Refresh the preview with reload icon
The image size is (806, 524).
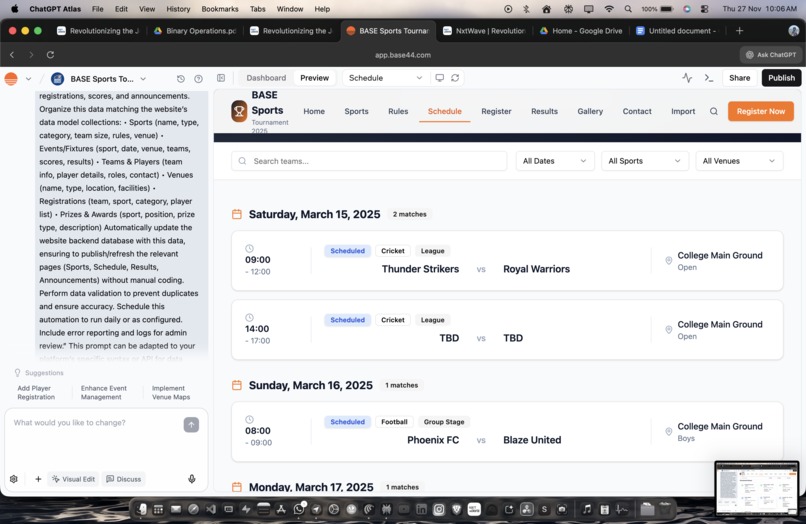click(455, 78)
